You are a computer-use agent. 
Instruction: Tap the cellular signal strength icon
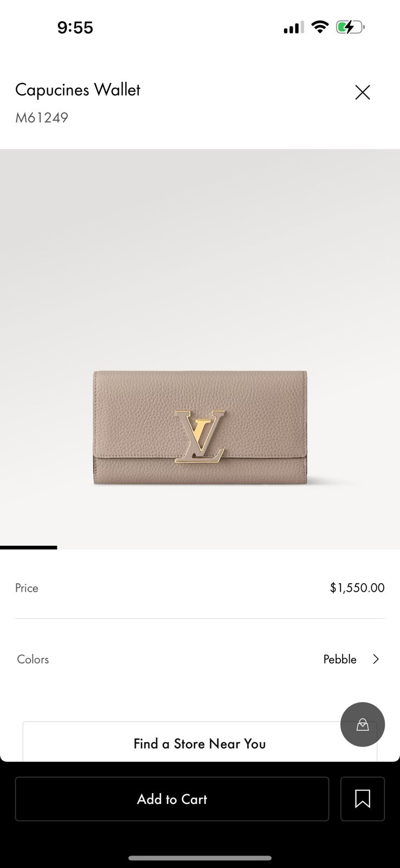click(x=294, y=27)
